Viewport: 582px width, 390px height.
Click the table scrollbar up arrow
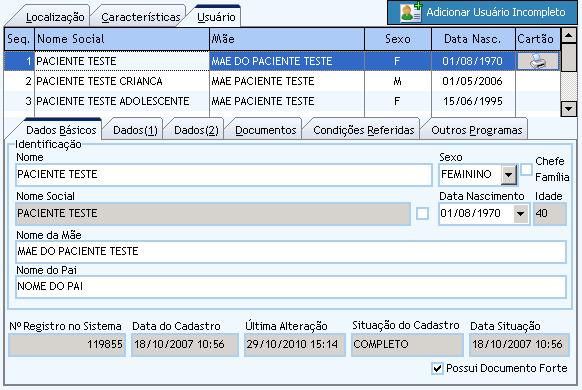pyautogui.click(x=568, y=35)
